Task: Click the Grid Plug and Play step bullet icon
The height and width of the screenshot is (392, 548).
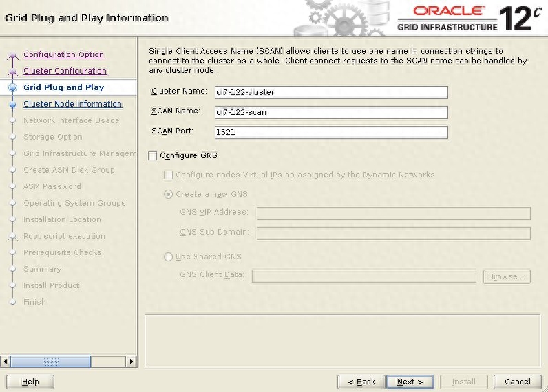Action: 12,88
